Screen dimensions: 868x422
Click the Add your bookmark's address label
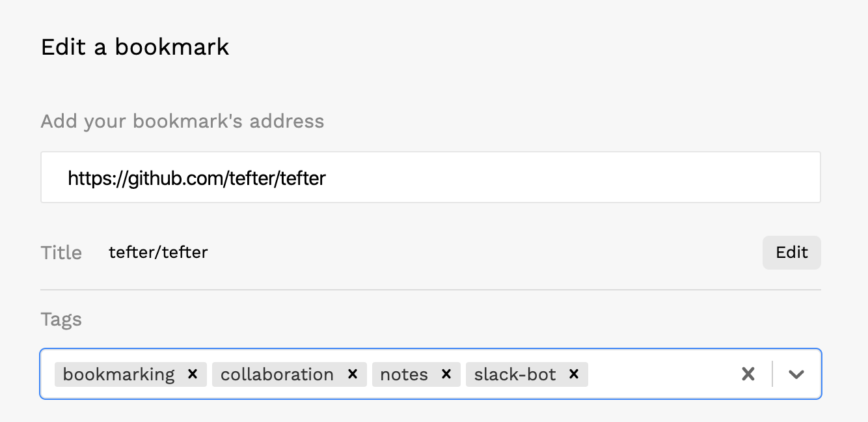[x=182, y=121]
